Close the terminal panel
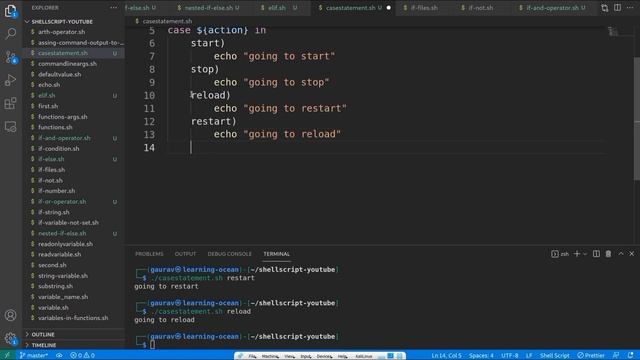This screenshot has height=360, width=640. click(x=631, y=254)
